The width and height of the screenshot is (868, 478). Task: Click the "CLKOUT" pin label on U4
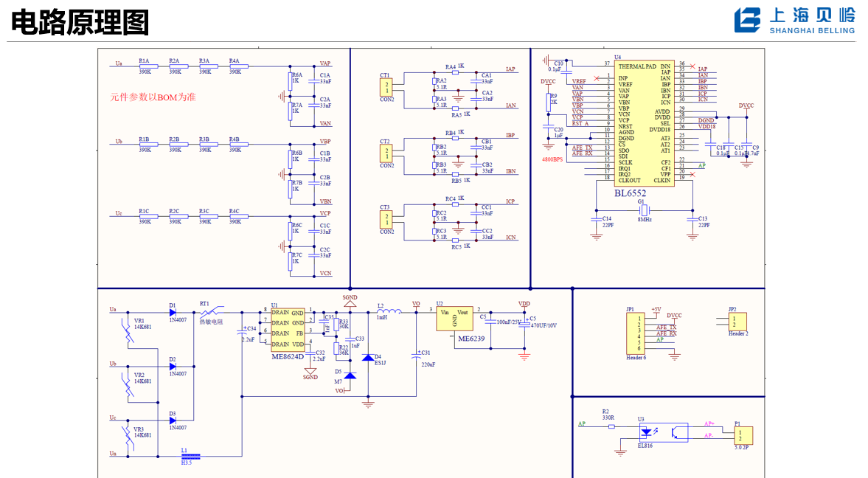click(629, 181)
